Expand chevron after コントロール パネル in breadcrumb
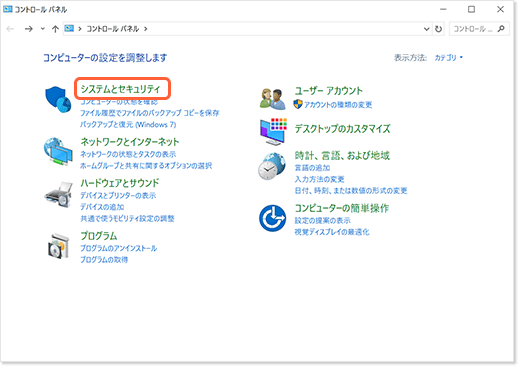Image resolution: width=518 pixels, height=370 pixels. (146, 29)
